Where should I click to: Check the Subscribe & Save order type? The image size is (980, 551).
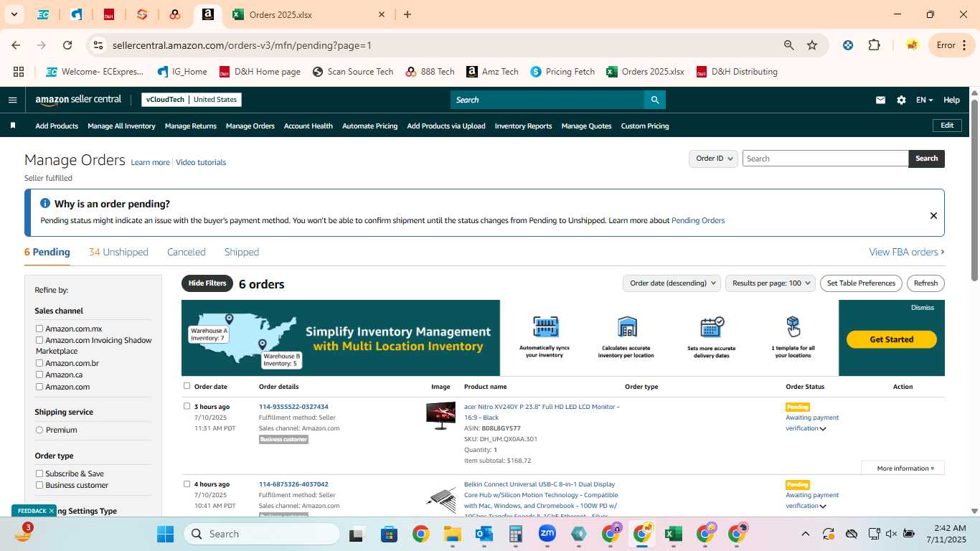39,474
